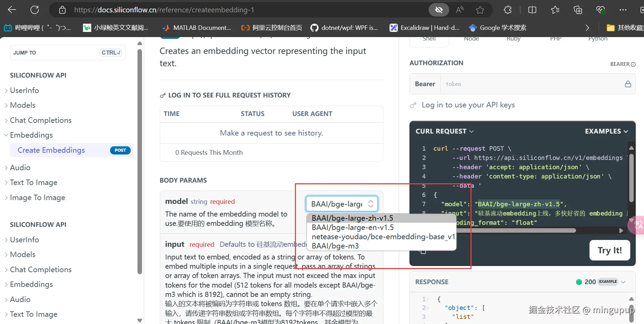Choose netease-youdao/bce-embedding-base_v1 option
The image size is (644, 324).
click(381, 237)
